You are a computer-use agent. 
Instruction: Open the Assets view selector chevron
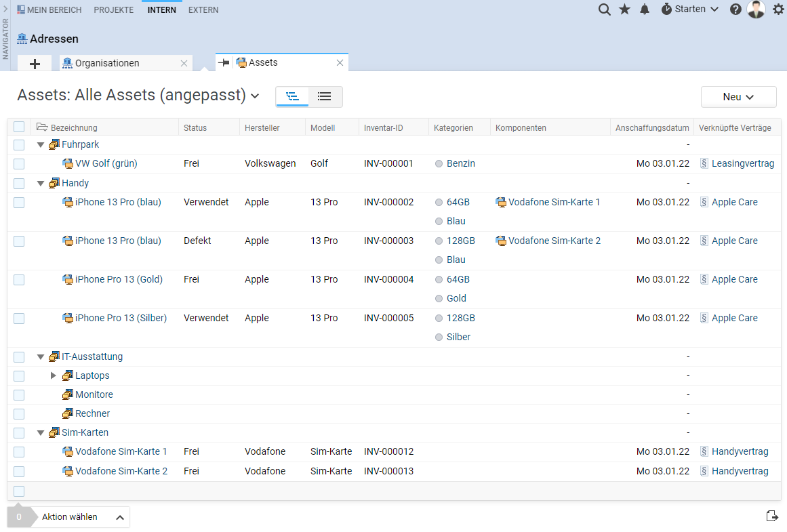pos(255,96)
